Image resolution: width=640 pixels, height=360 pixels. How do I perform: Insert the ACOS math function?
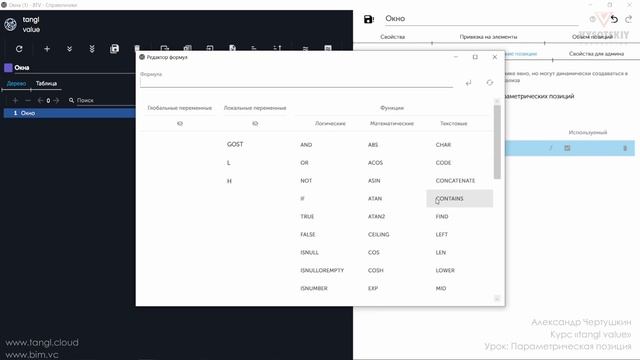pos(376,163)
